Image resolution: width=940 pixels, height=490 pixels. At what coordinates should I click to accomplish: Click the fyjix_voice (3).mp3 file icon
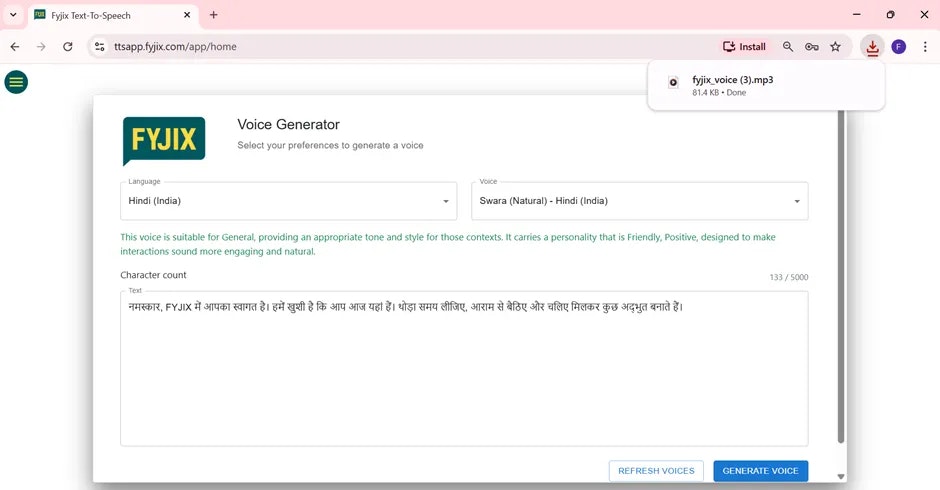point(673,83)
